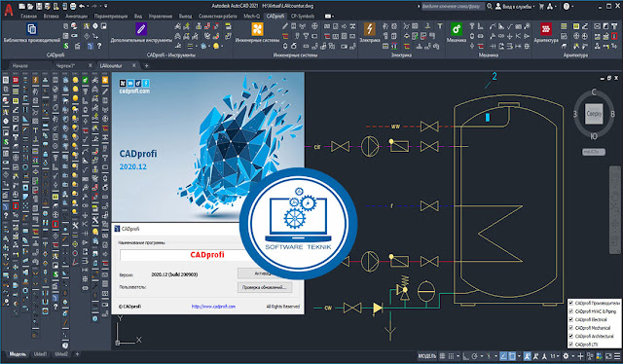The width and height of the screenshot is (623, 364).
Task: Expand the polar tracking dropdown arrow
Action: click(x=482, y=356)
